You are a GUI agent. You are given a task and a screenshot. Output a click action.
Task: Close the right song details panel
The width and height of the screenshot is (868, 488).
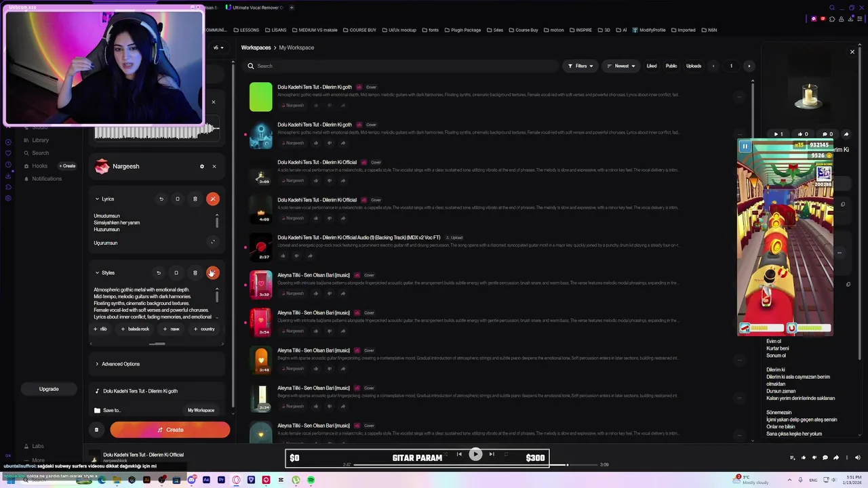[852, 52]
